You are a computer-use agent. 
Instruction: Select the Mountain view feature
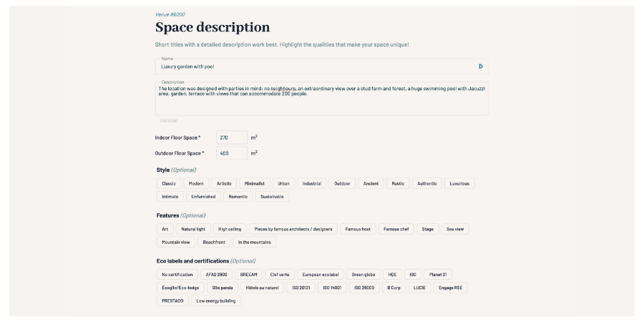pos(176,243)
